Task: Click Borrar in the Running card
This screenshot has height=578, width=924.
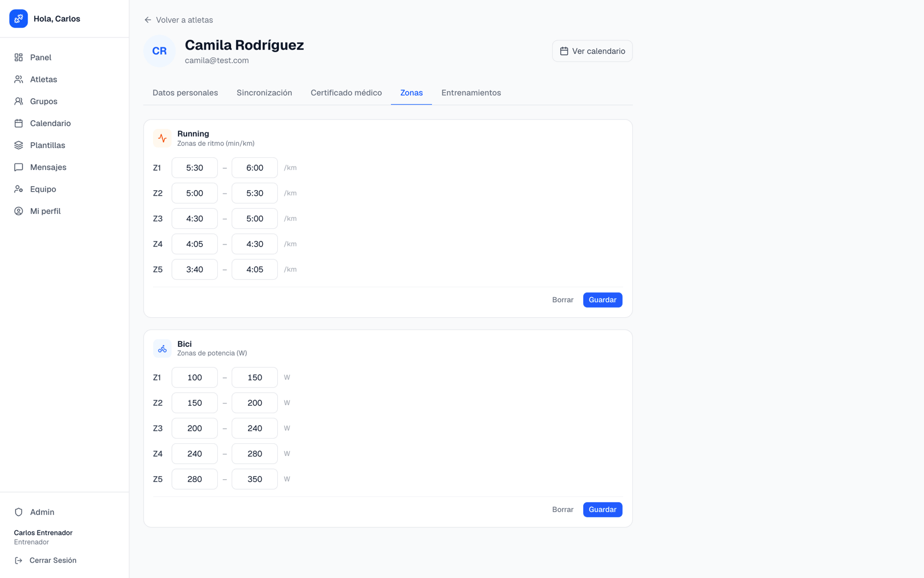Action: [x=562, y=300]
